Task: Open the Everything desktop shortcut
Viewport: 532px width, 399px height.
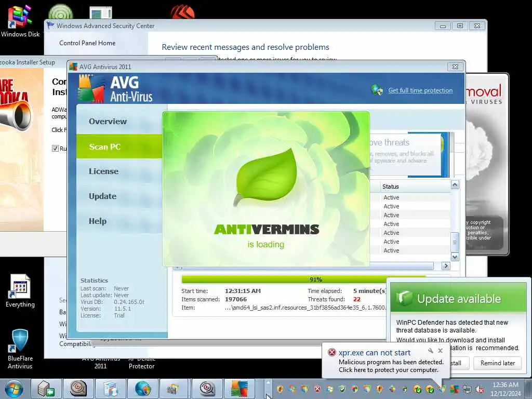Action: point(20,291)
